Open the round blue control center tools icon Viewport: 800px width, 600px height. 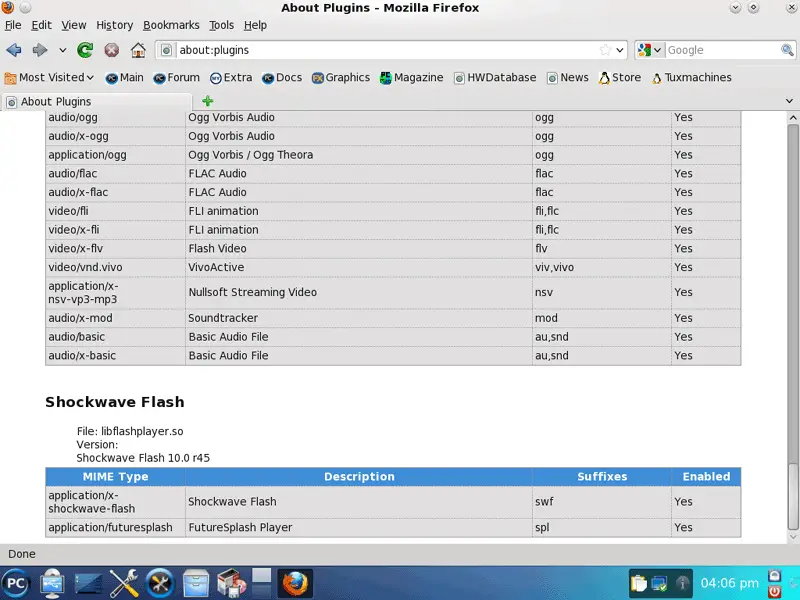(x=160, y=583)
